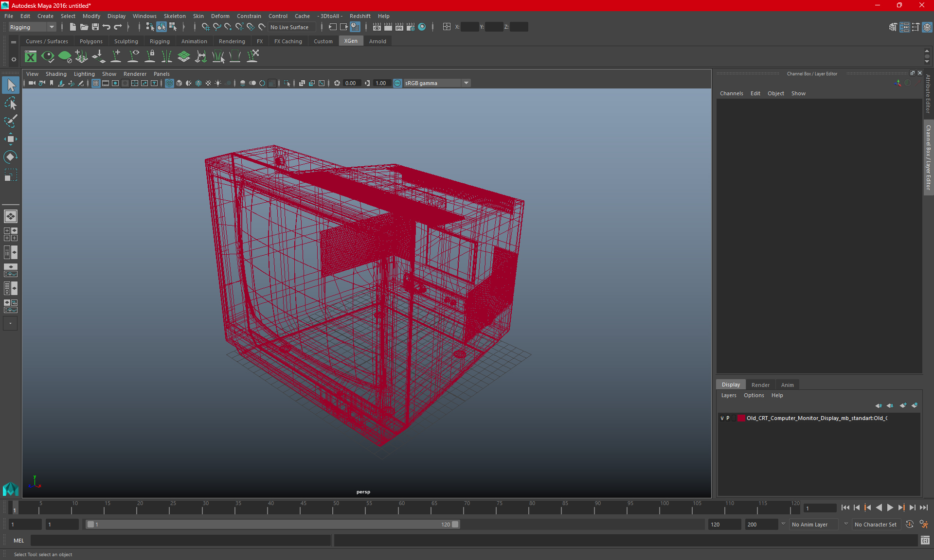The image size is (934, 560).
Task: Open the XGen window shelf icon
Action: coord(31,57)
